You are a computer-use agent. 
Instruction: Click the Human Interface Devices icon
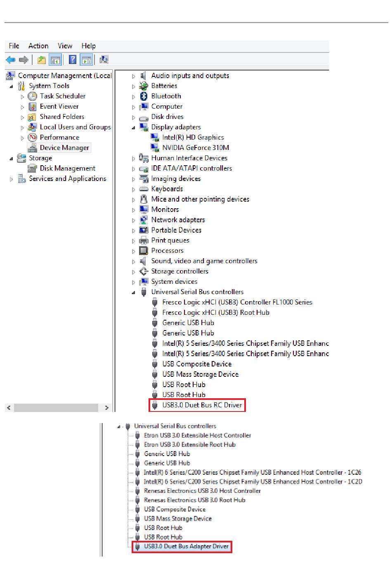click(x=144, y=158)
